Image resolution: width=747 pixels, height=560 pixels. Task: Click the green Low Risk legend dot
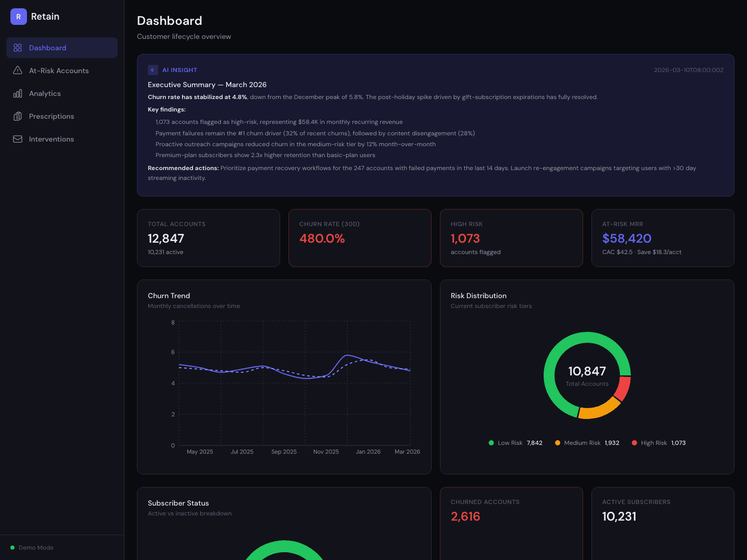click(x=491, y=443)
